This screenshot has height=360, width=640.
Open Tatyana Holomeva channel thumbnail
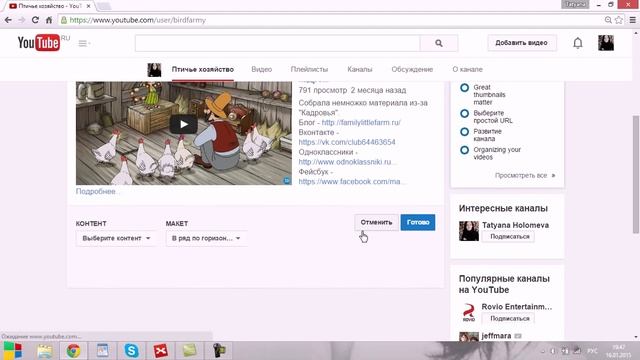pyautogui.click(x=469, y=231)
